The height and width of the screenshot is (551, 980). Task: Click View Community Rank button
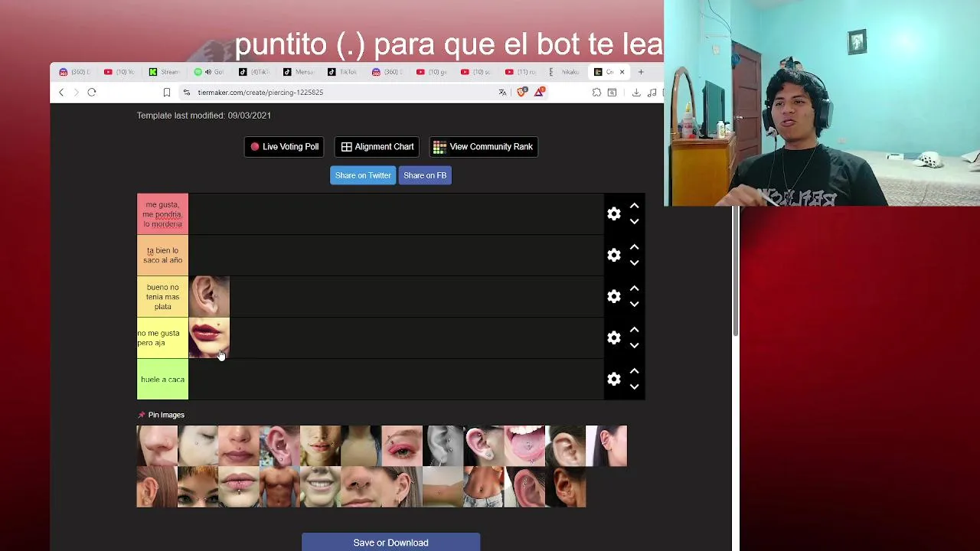(x=483, y=147)
